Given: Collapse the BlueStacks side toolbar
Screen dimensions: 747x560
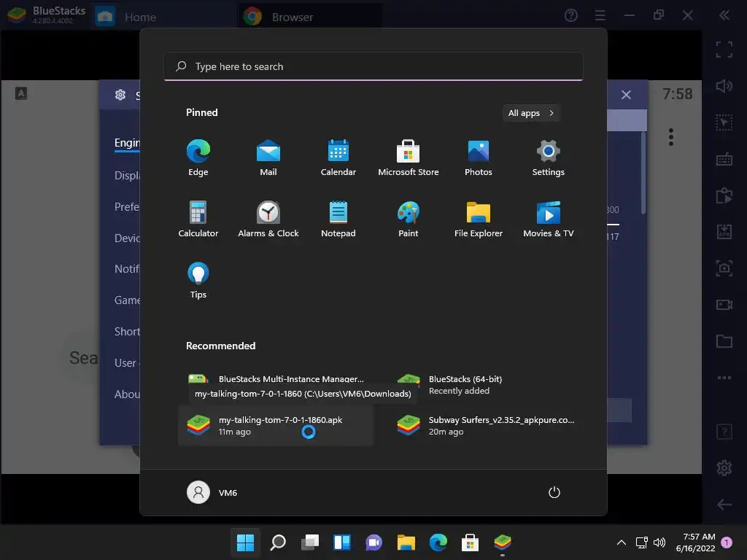Looking at the screenshot, I should [724, 16].
